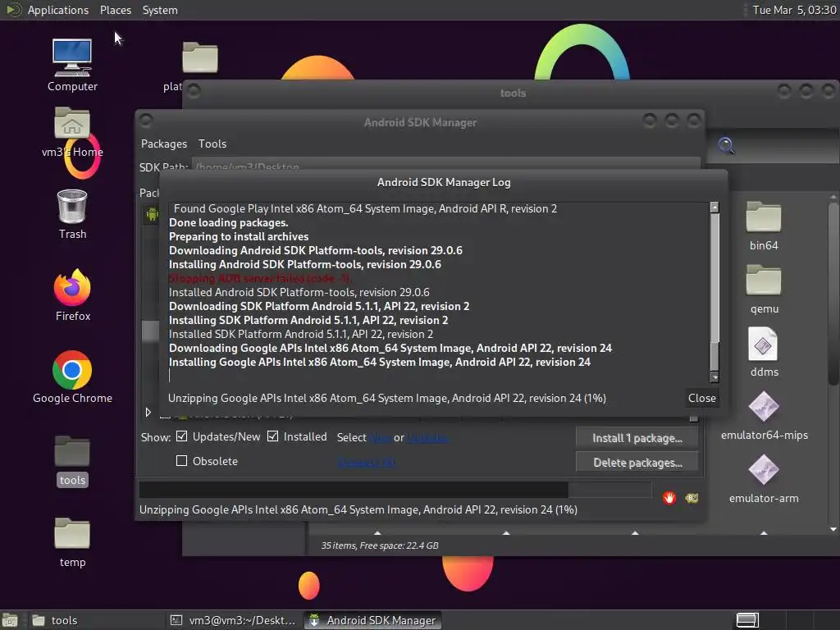Close the Android SDK Manager Log

point(702,398)
